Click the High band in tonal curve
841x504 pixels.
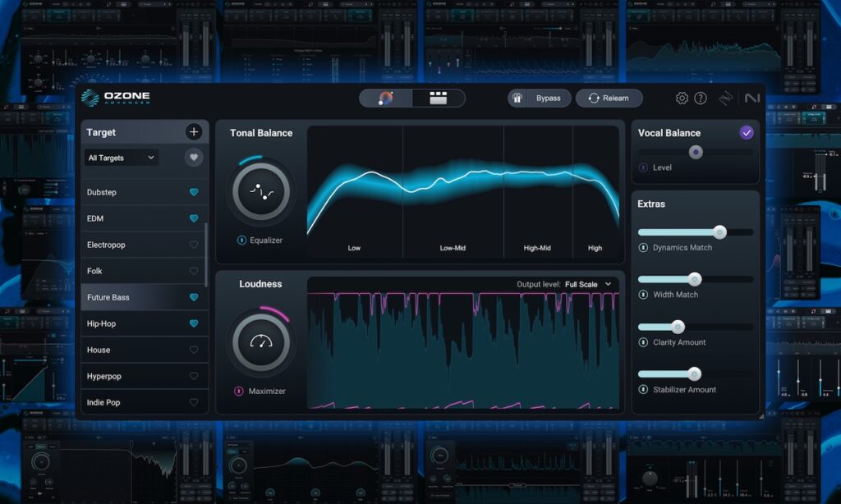(596, 192)
